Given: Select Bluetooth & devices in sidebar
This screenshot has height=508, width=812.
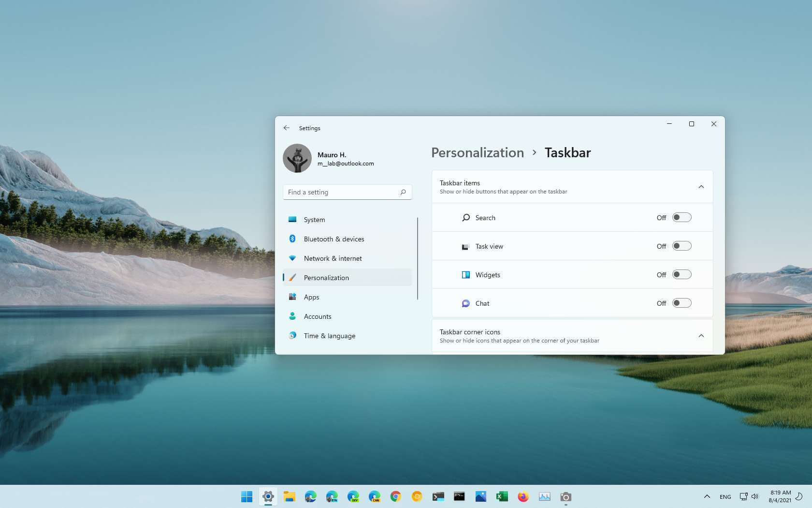Looking at the screenshot, I should point(334,239).
